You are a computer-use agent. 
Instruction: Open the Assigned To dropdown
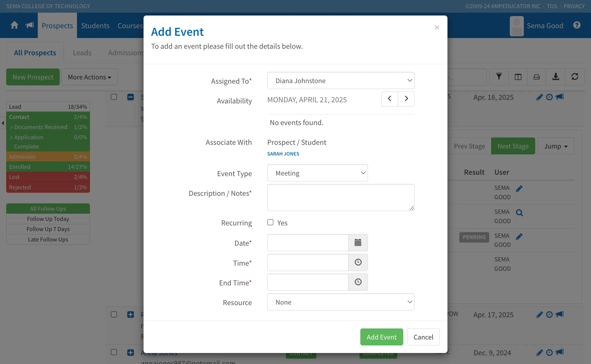(x=341, y=81)
